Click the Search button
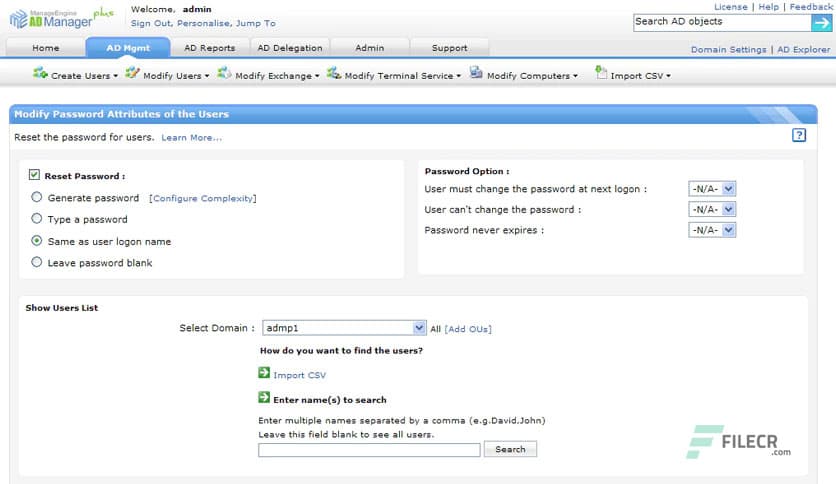 click(x=510, y=449)
